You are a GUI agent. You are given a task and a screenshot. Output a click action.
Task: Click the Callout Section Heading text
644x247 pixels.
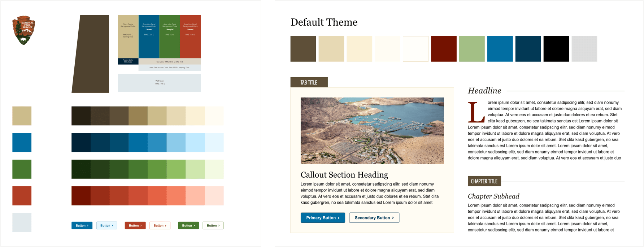click(344, 175)
